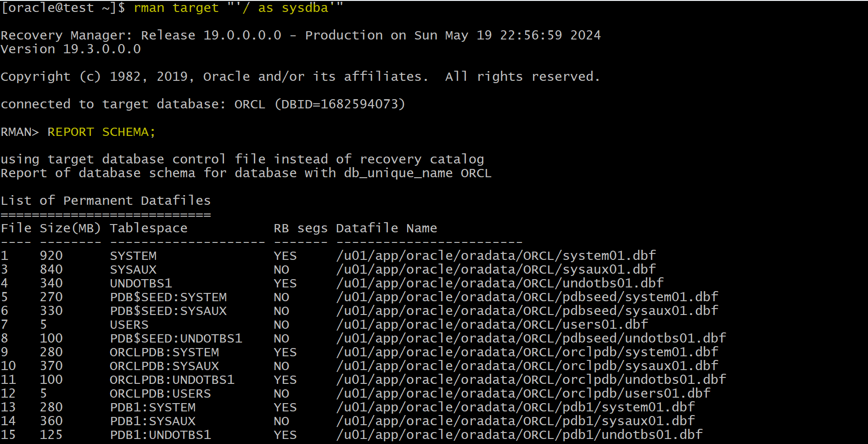Click the 125 size value
This screenshot has height=444, width=868.
click(51, 435)
